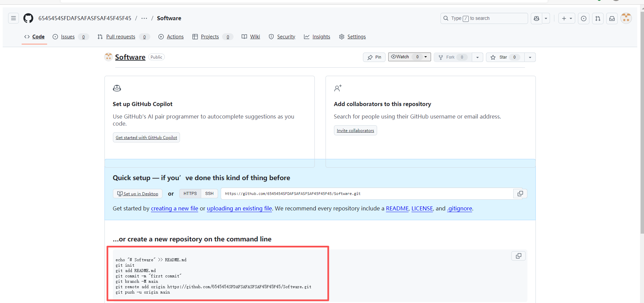The height and width of the screenshot is (303, 644).
Task: Open the issues icon in header
Action: click(584, 19)
